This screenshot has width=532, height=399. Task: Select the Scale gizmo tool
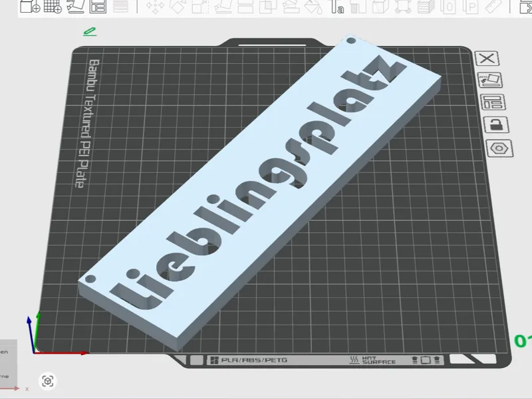pos(200,7)
